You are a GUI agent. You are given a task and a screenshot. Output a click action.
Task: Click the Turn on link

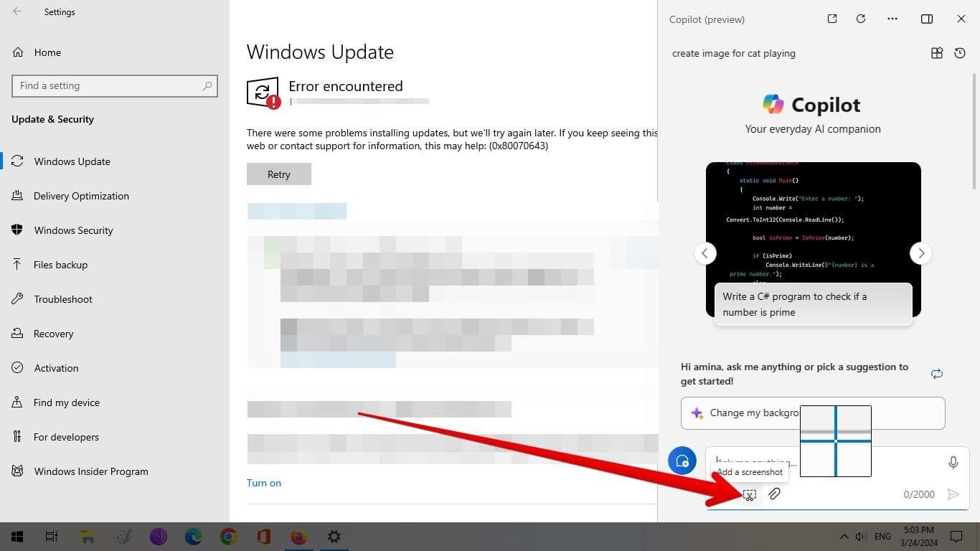coord(264,483)
